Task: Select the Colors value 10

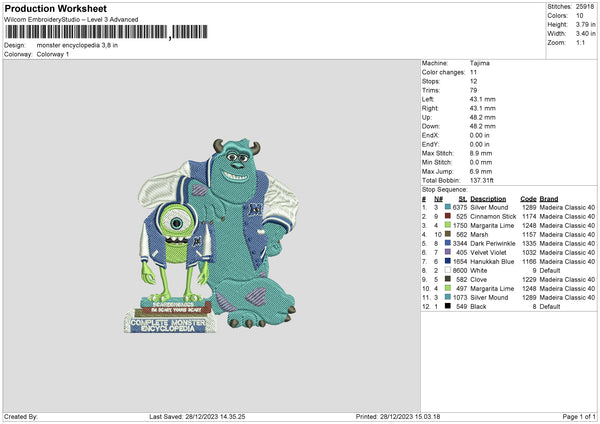Action: tap(580, 16)
